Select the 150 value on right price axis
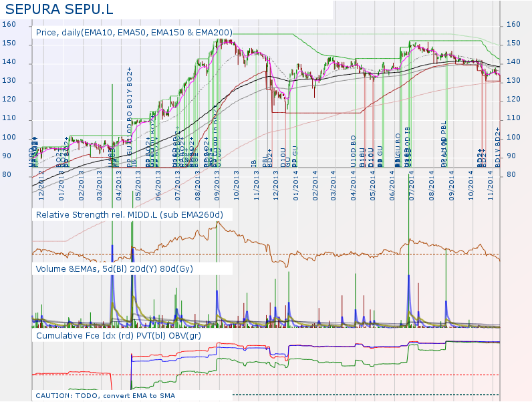 (x=513, y=43)
